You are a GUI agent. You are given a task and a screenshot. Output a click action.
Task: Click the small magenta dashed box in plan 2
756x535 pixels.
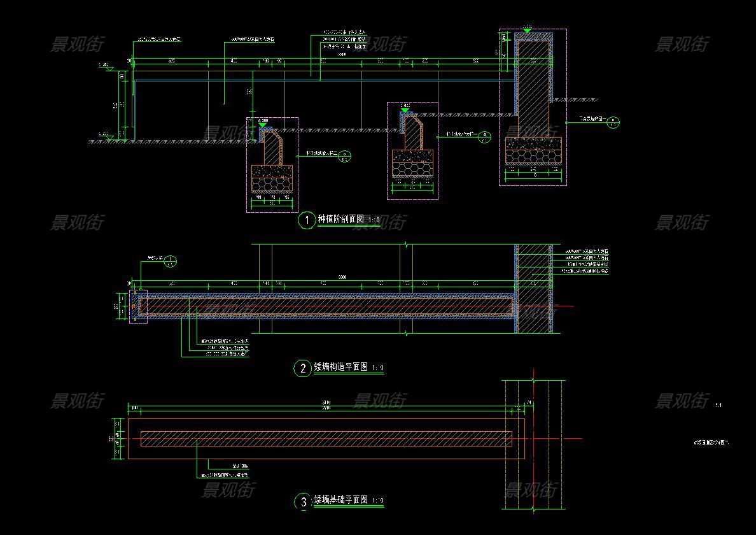(x=138, y=307)
